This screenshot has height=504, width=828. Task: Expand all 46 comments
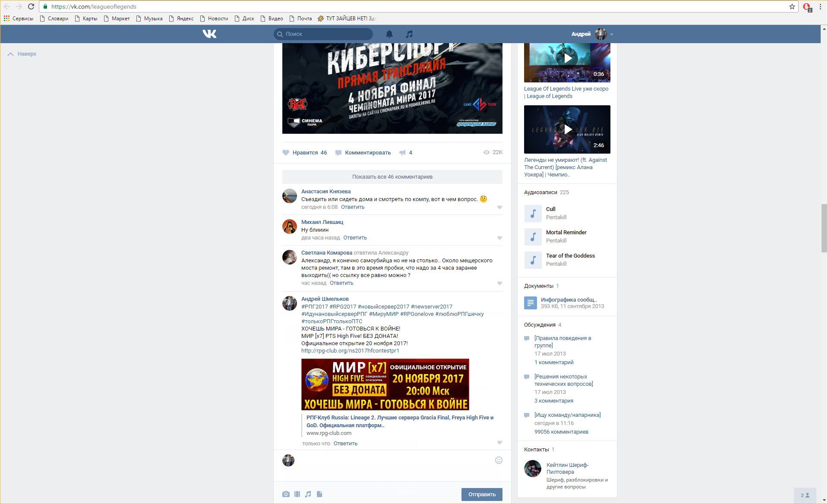point(392,177)
